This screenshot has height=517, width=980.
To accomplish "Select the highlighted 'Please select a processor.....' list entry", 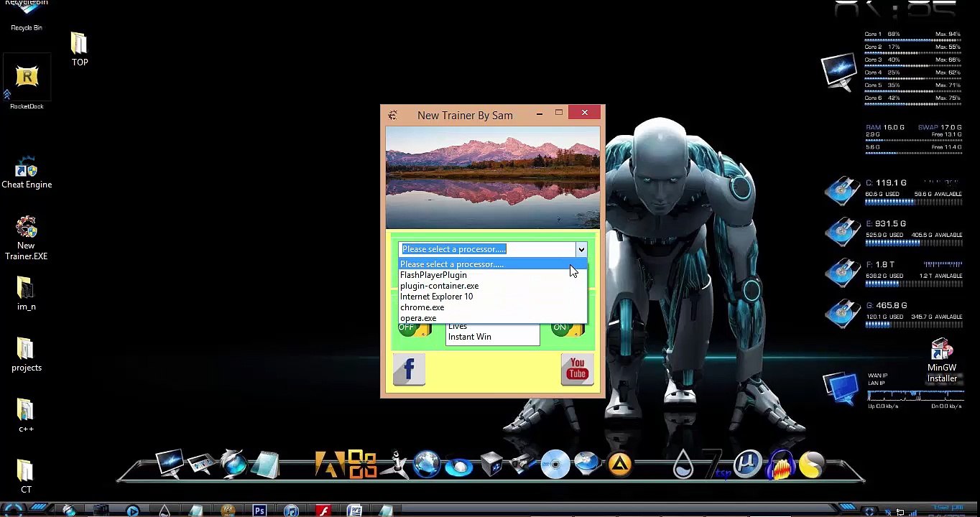I will (x=493, y=264).
